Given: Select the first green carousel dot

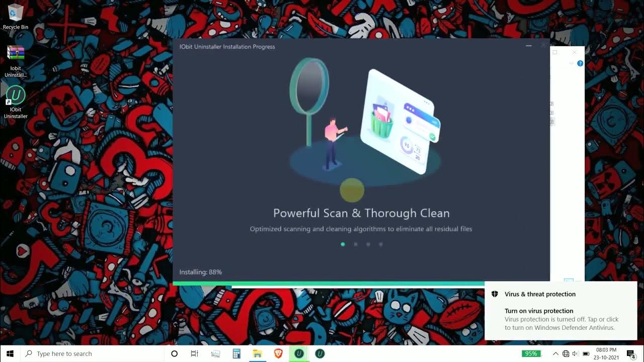Looking at the screenshot, I should tap(343, 244).
